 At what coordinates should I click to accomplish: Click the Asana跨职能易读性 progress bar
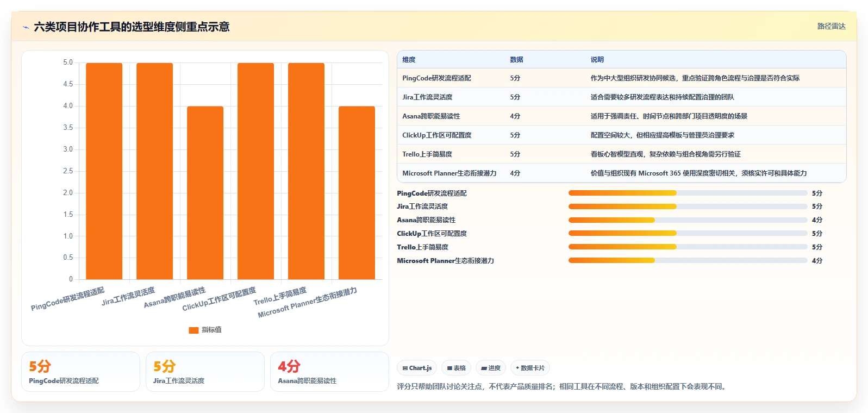click(x=688, y=220)
